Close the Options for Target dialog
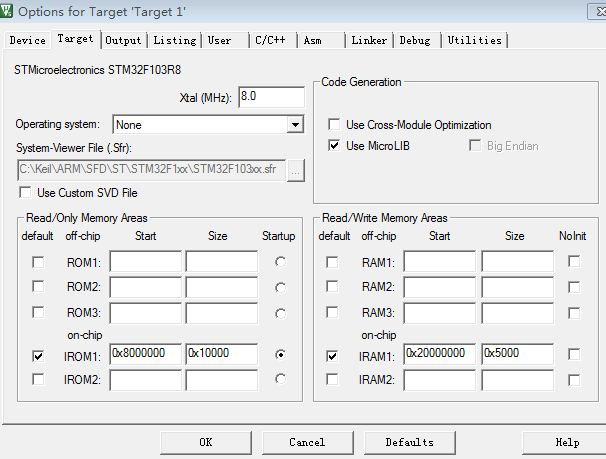This screenshot has width=606, height=459. coord(598,11)
